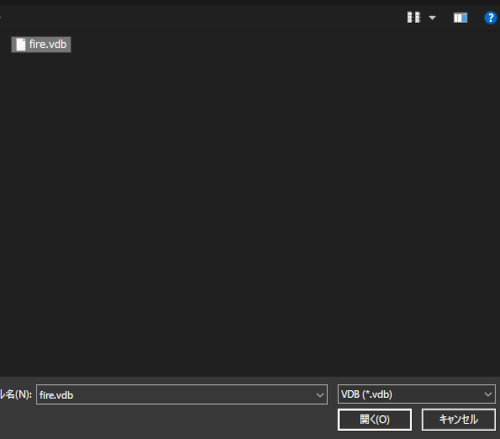Open the VDB (*.vdb) file type combo box
This screenshot has width=500, height=439.
click(x=417, y=394)
